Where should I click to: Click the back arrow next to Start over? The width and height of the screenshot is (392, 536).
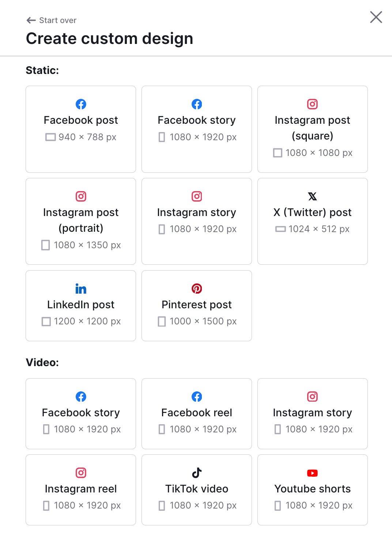[x=30, y=20]
